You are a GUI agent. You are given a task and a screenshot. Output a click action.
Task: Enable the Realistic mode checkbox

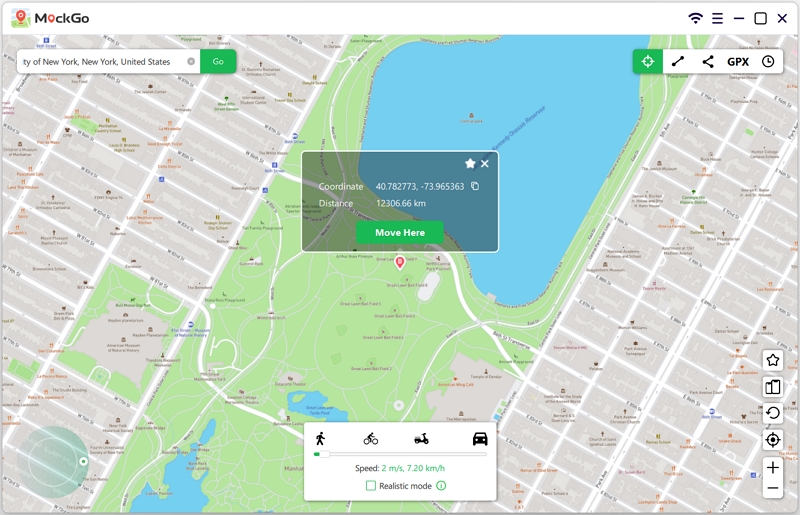point(371,485)
